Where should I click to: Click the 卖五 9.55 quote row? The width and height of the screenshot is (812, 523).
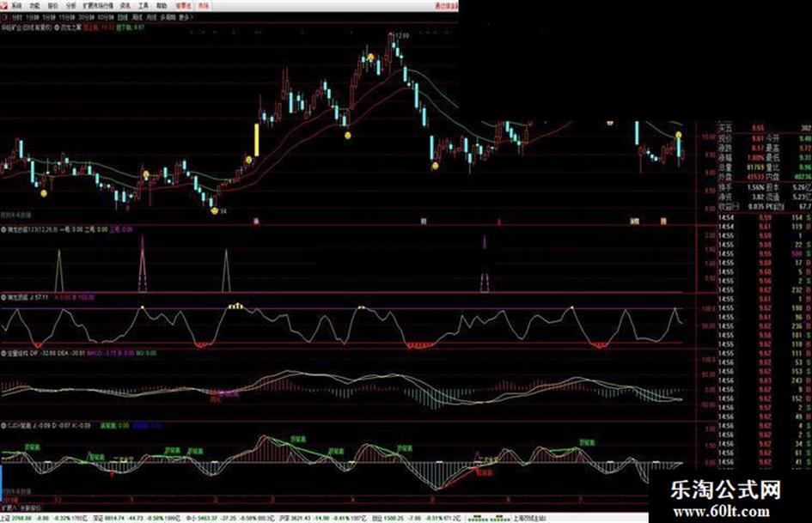click(764, 128)
